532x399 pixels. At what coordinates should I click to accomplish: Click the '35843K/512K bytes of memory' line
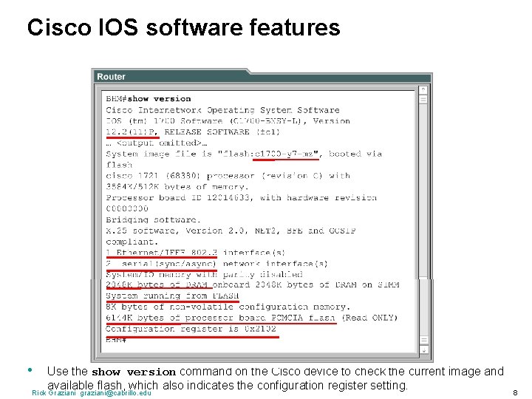tap(177, 187)
